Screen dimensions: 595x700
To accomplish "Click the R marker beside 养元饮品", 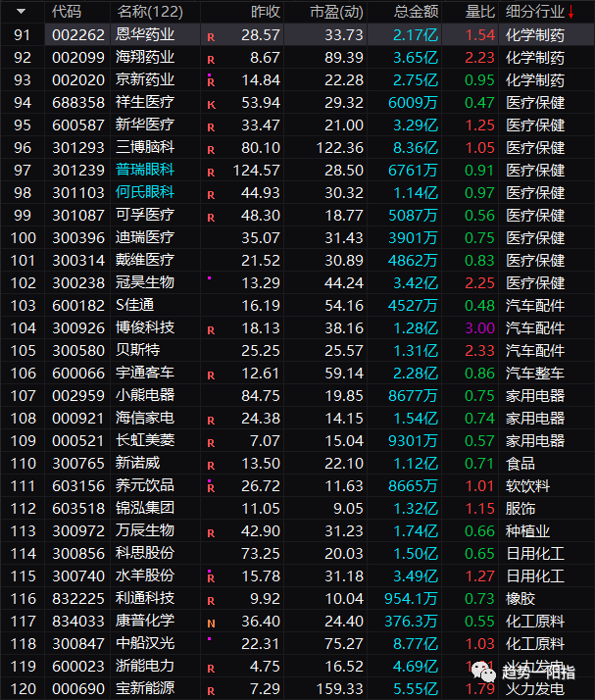I will 211,487.
